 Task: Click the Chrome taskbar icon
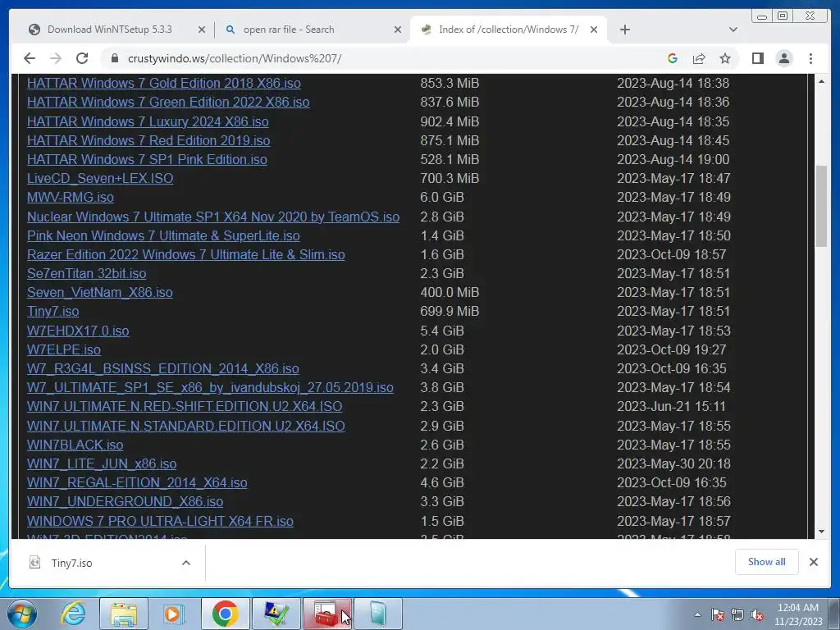click(225, 614)
